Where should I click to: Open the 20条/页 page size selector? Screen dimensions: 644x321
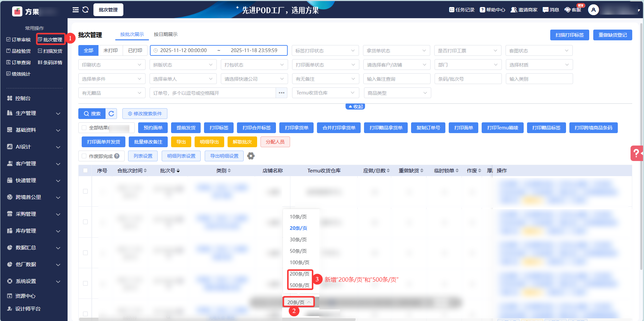point(298,302)
